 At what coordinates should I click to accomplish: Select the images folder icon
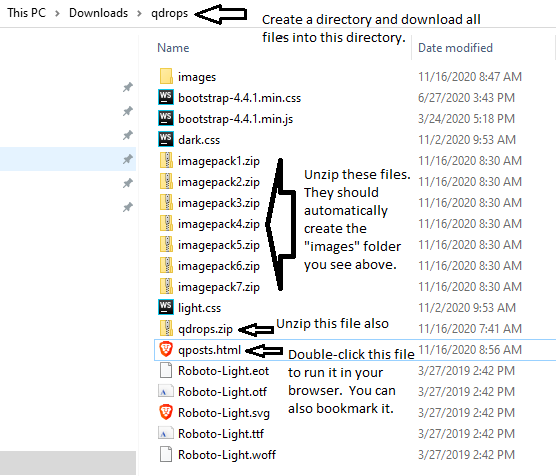coord(166,76)
